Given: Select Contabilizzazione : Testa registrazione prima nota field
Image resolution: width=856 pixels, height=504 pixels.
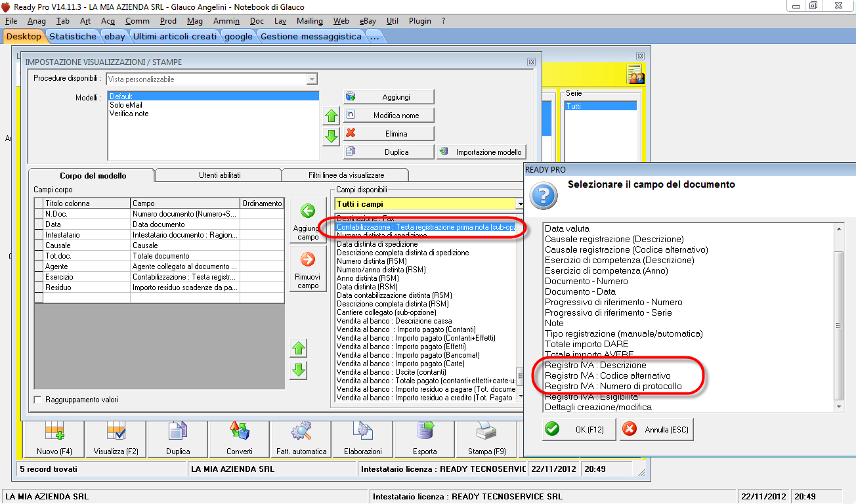Looking at the screenshot, I should pyautogui.click(x=425, y=227).
